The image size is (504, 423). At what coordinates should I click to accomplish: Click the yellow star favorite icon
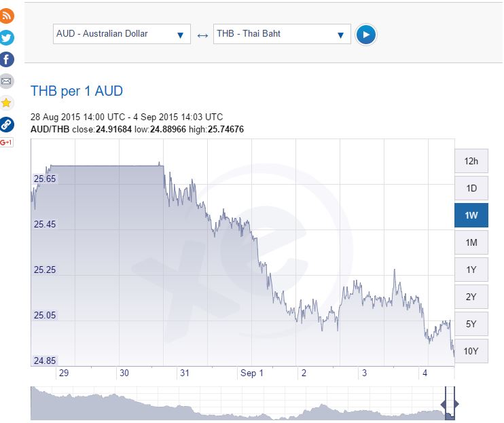(6, 103)
